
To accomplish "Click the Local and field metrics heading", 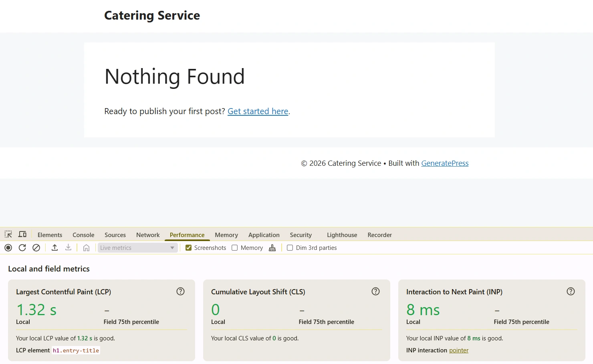I will 49,269.
